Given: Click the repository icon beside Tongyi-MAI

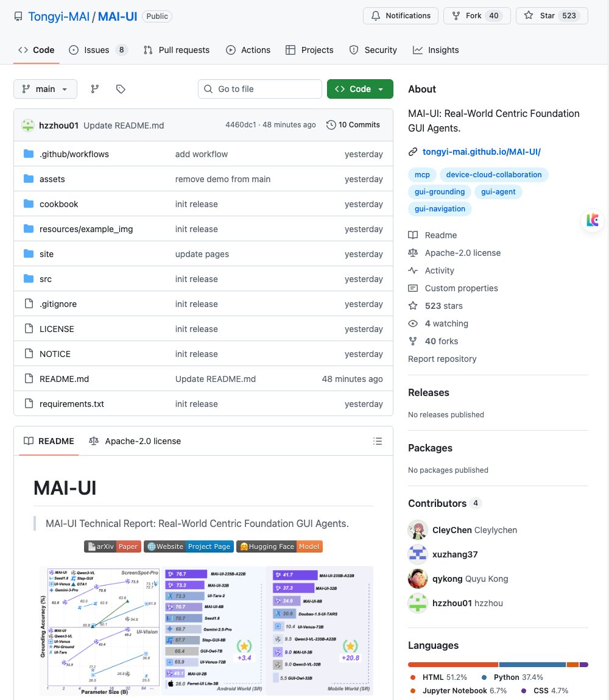Looking at the screenshot, I should 18,16.
